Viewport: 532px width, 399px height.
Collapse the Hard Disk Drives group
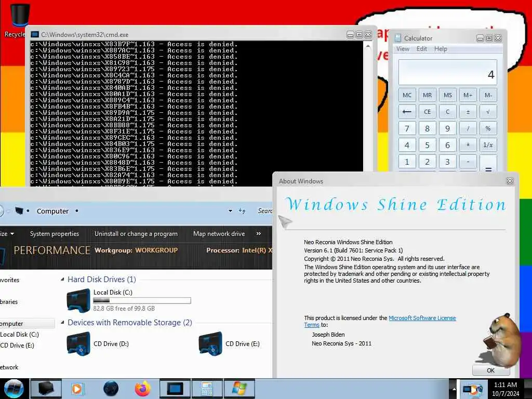pos(62,279)
